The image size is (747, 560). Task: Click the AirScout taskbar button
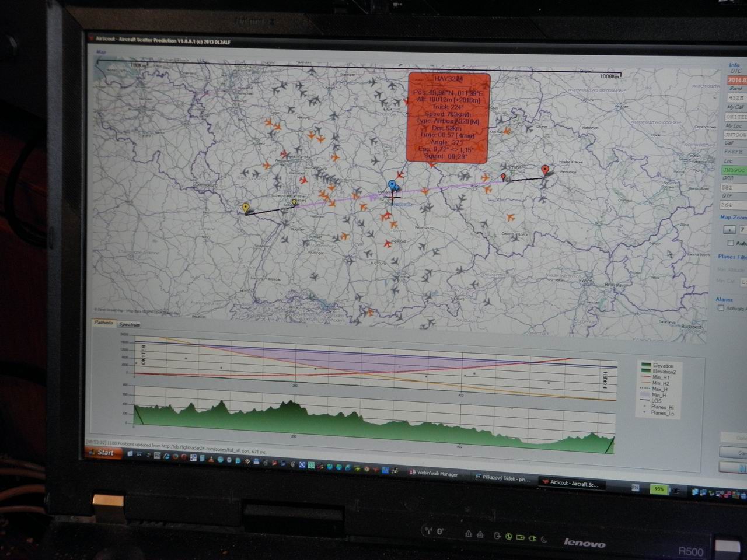click(571, 483)
